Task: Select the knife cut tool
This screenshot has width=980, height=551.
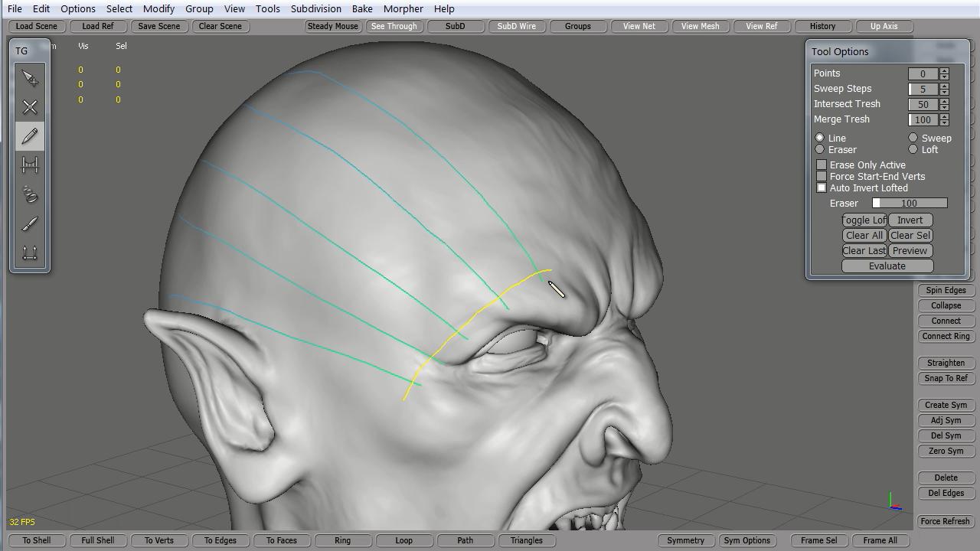Action: (30, 223)
